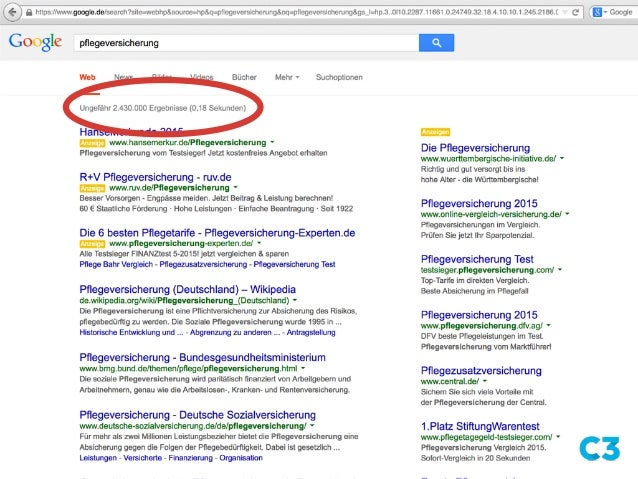Switch to the Videos tab
The height and width of the screenshot is (479, 638).
(201, 77)
